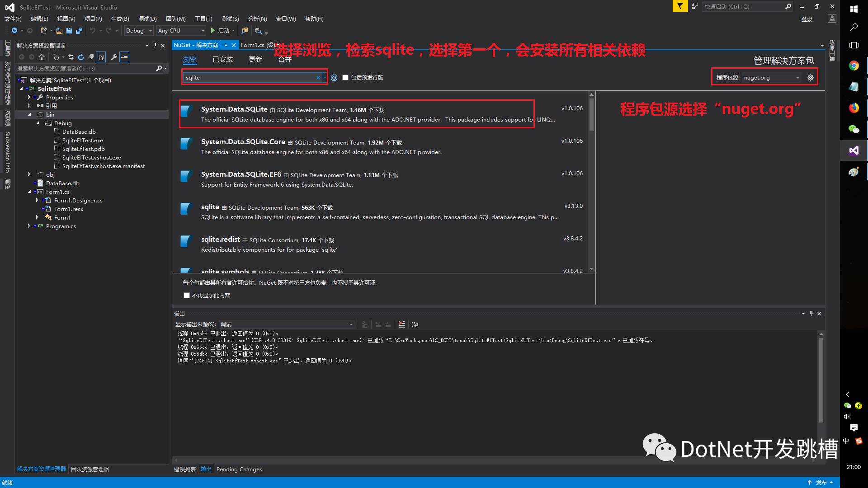868x488 pixels.
Task: Select the System.Data.SQLite.EF6 package
Action: [x=379, y=179]
